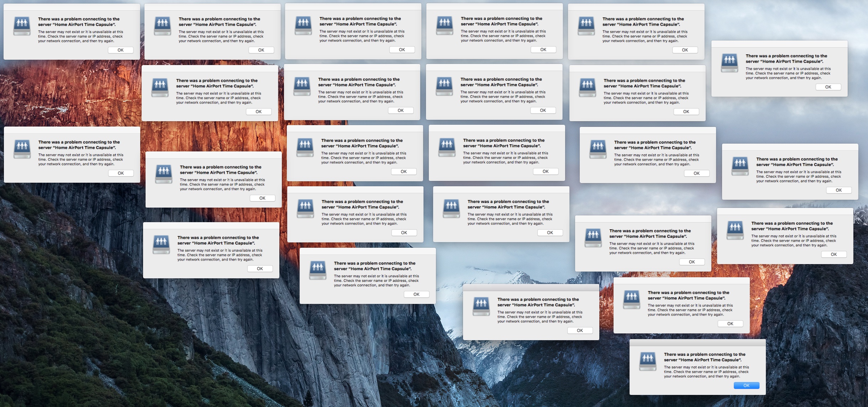The width and height of the screenshot is (868, 407).
Task: Click OK in third dialog of top row
Action: pos(402,50)
